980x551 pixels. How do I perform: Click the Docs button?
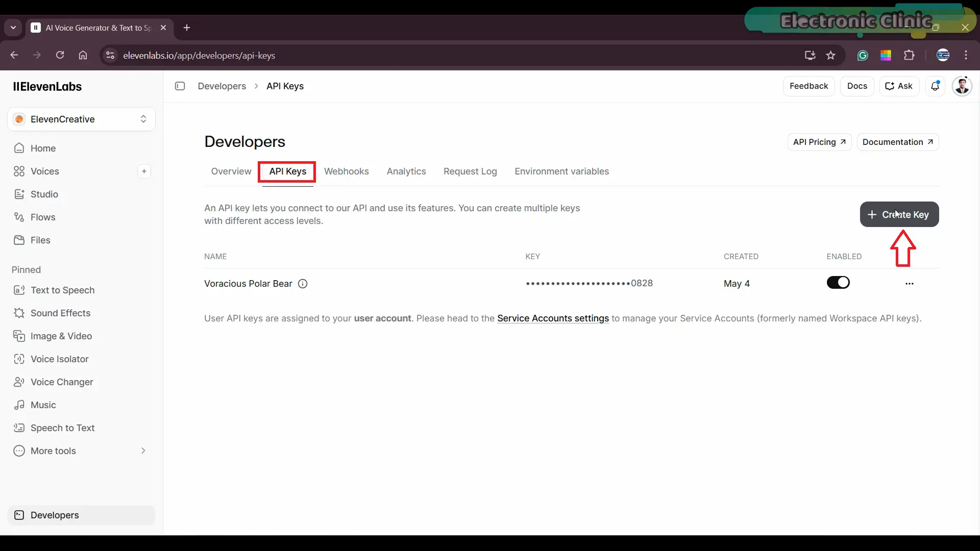[x=857, y=86]
